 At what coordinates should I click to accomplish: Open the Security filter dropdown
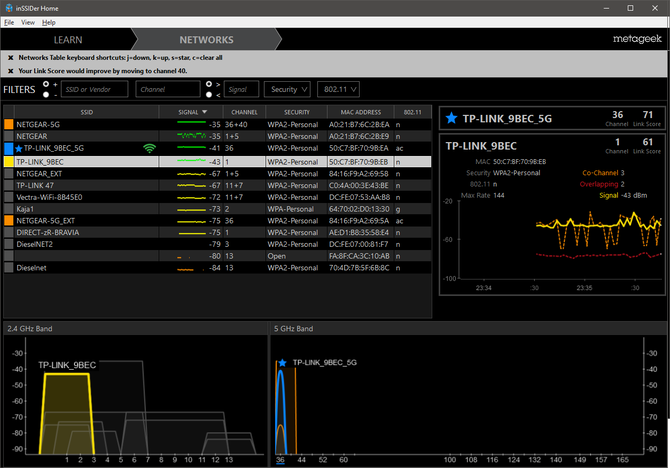click(288, 89)
